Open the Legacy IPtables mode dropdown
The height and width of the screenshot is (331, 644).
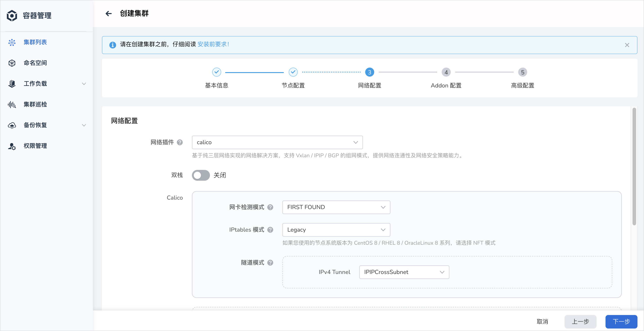(336, 230)
